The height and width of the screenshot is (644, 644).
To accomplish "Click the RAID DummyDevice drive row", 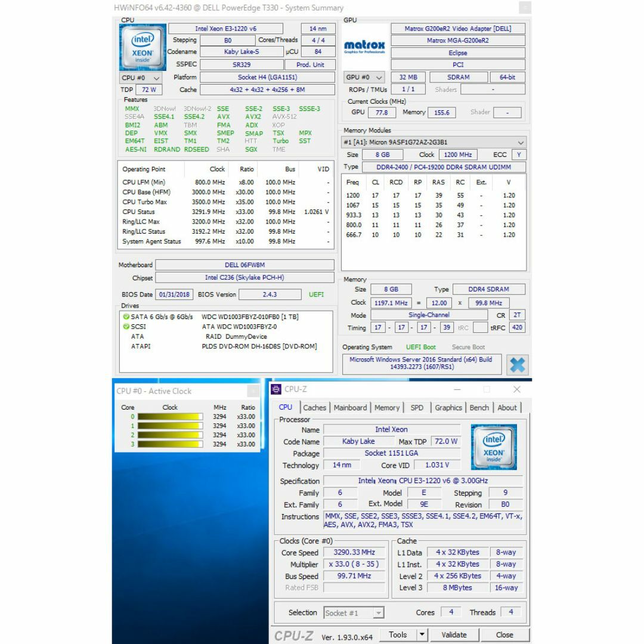I will point(226,336).
